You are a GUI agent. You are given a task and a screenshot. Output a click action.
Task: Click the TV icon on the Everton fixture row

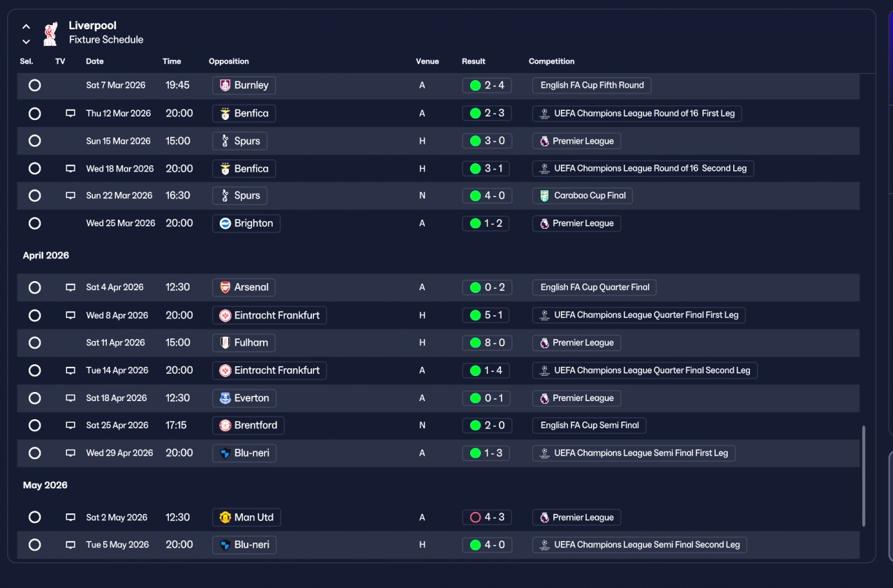click(70, 398)
